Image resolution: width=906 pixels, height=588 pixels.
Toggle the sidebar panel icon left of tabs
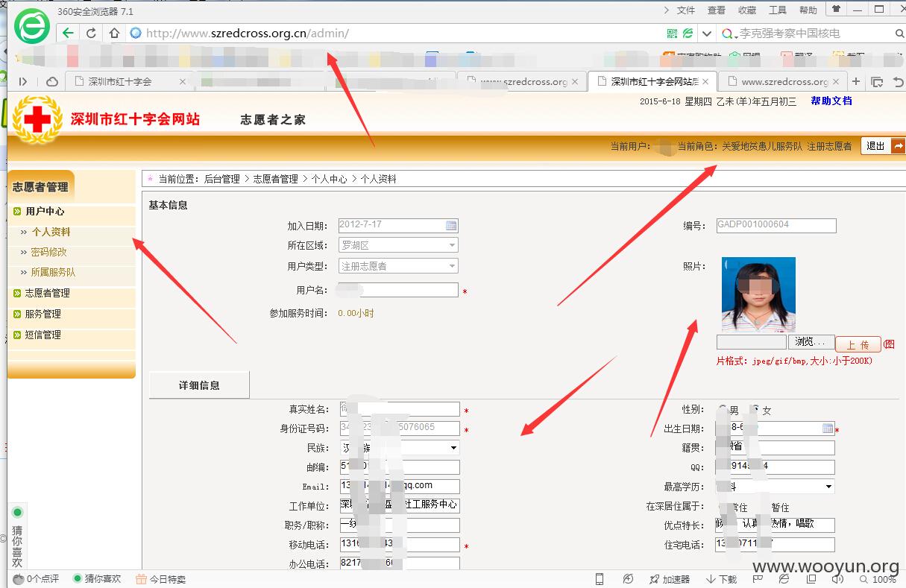23,81
